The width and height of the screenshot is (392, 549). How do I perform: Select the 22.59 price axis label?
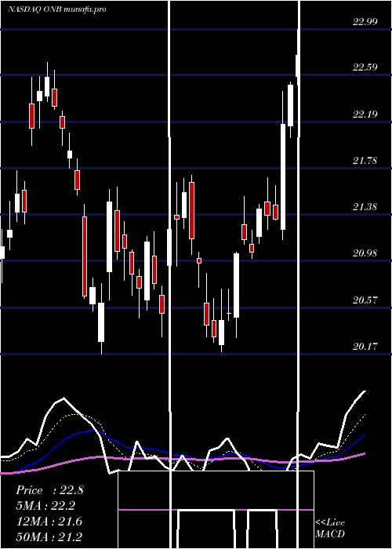(365, 67)
